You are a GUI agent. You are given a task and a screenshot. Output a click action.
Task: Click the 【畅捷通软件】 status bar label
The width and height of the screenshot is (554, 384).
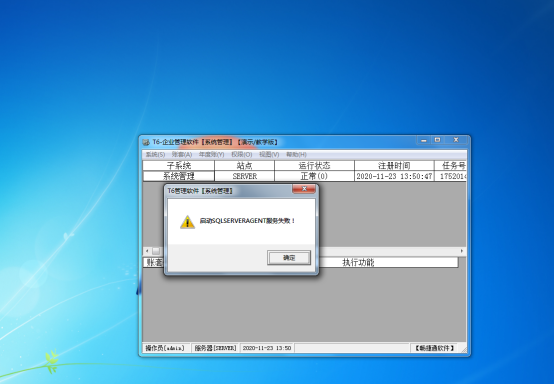click(434, 348)
